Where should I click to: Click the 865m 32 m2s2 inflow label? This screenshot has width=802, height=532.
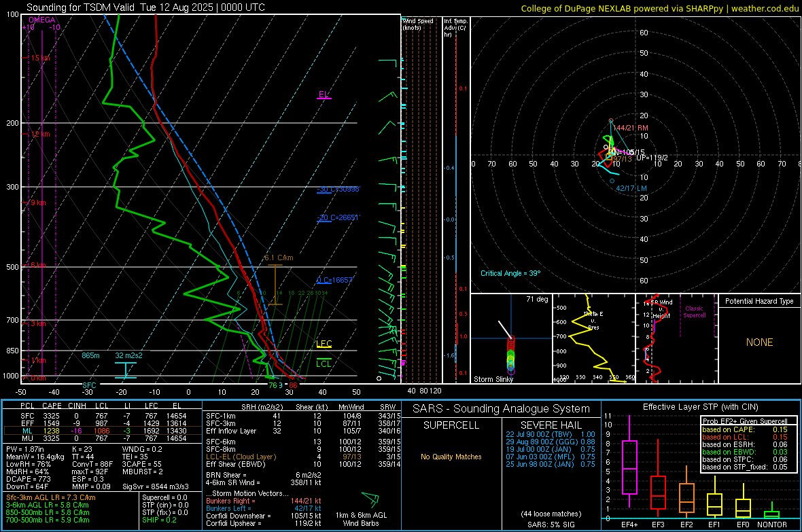pos(112,355)
